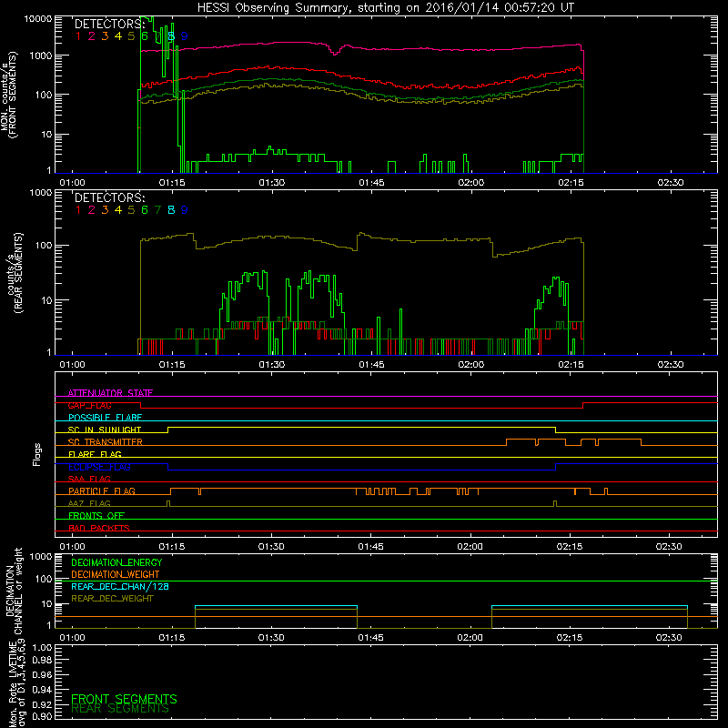Select magenta detector number 2 in the rear segments legend
The height and width of the screenshot is (728, 728).
point(92,210)
